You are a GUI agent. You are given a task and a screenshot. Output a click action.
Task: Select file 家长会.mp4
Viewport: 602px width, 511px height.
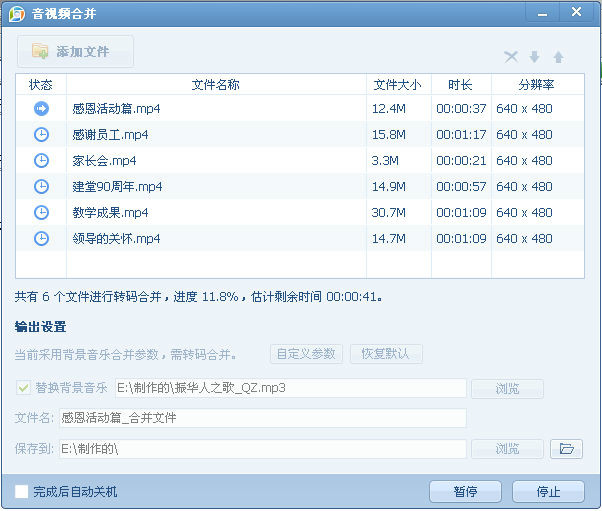[104, 160]
